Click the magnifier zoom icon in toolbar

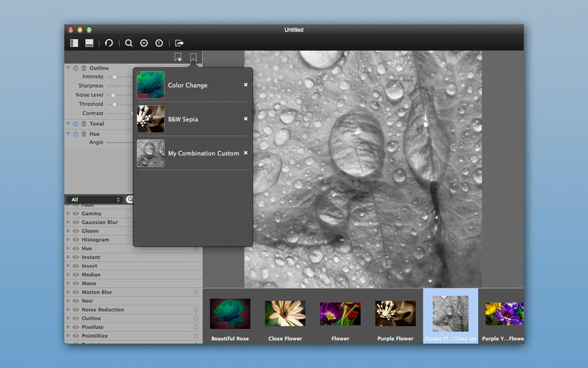click(129, 43)
